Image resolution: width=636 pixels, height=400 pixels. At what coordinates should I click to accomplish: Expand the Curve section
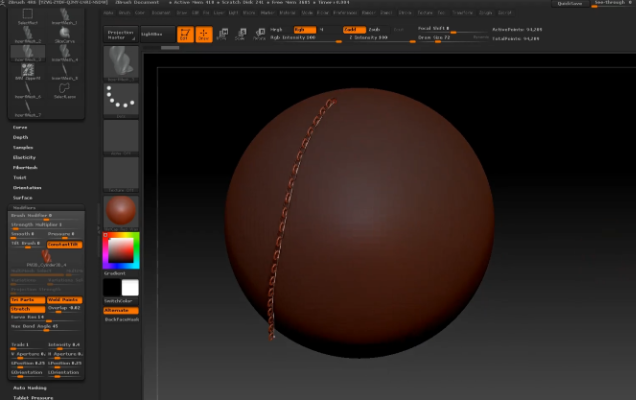21,127
